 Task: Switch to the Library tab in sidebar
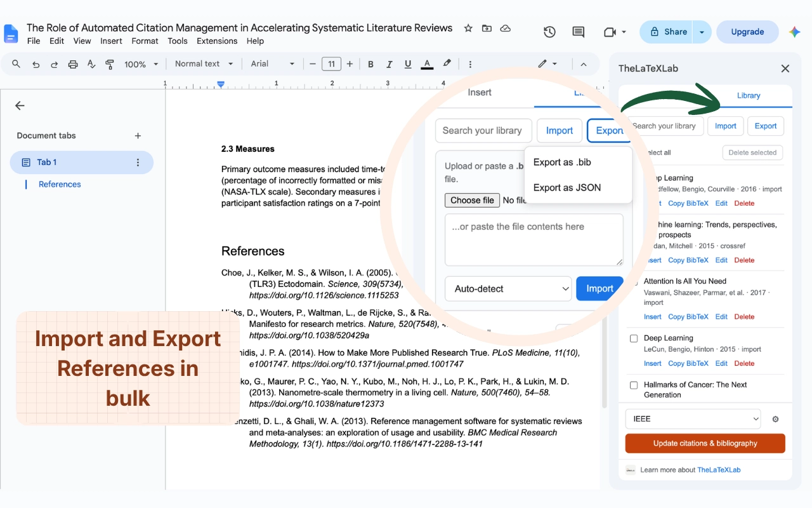[749, 96]
